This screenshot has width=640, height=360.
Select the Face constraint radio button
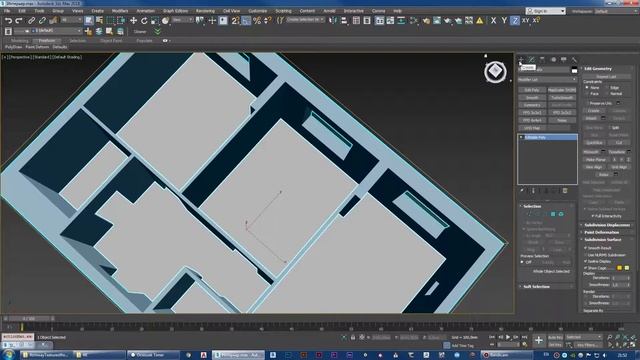(x=587, y=93)
